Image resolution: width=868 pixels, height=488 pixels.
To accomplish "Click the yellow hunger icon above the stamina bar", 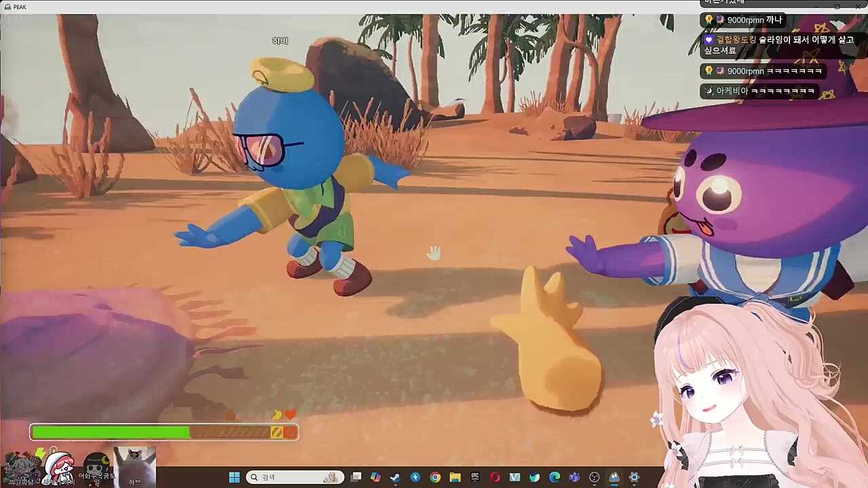I will point(277,415).
